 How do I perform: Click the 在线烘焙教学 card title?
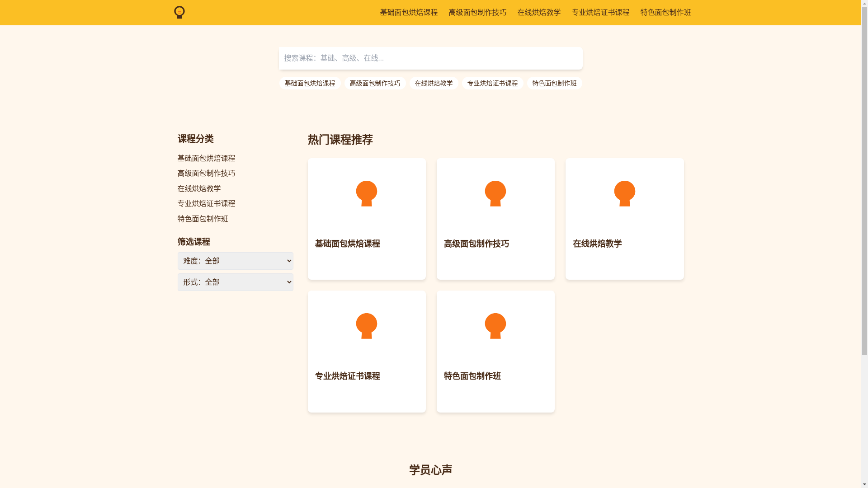[x=597, y=244]
